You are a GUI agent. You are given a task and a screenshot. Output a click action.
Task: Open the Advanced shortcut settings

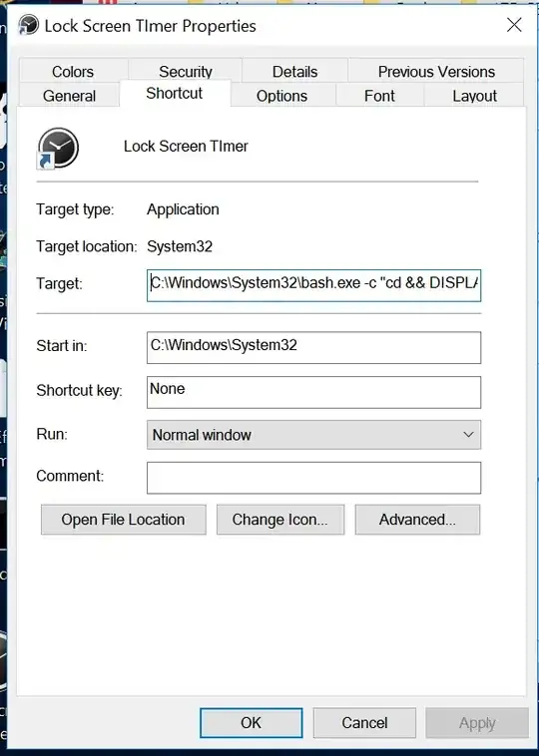tap(417, 520)
